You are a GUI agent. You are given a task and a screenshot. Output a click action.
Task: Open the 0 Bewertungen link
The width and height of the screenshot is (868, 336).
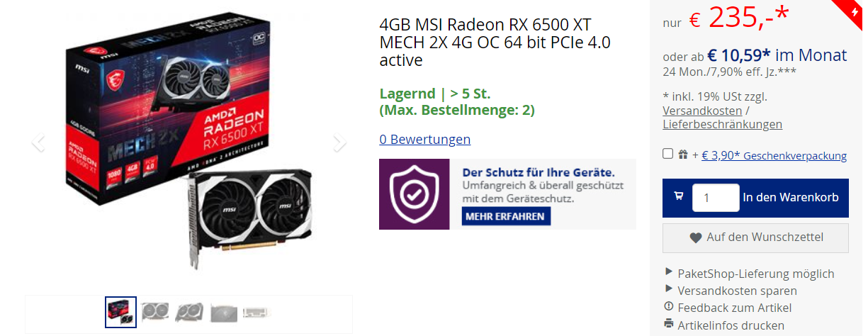[425, 139]
